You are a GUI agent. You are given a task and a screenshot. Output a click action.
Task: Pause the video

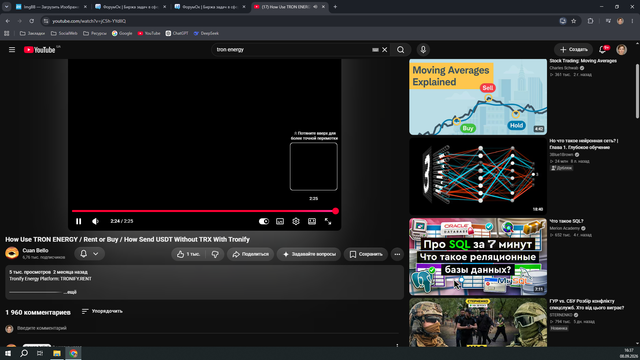click(79, 221)
